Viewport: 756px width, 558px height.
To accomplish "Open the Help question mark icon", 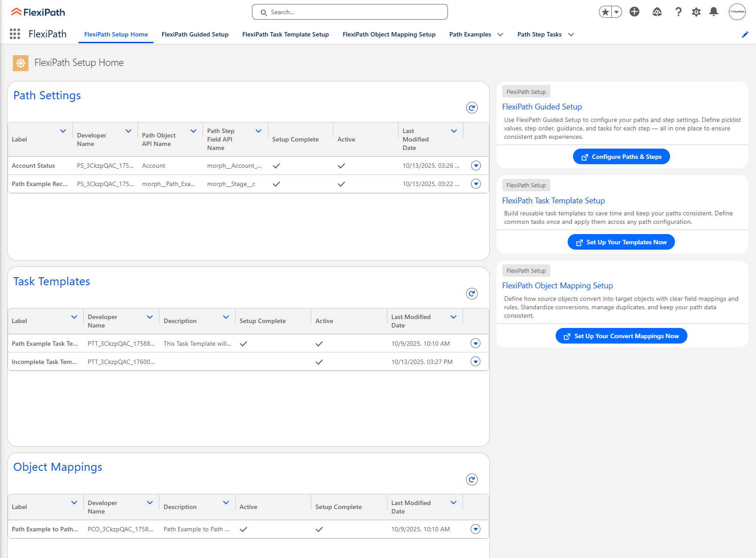I will [x=678, y=12].
